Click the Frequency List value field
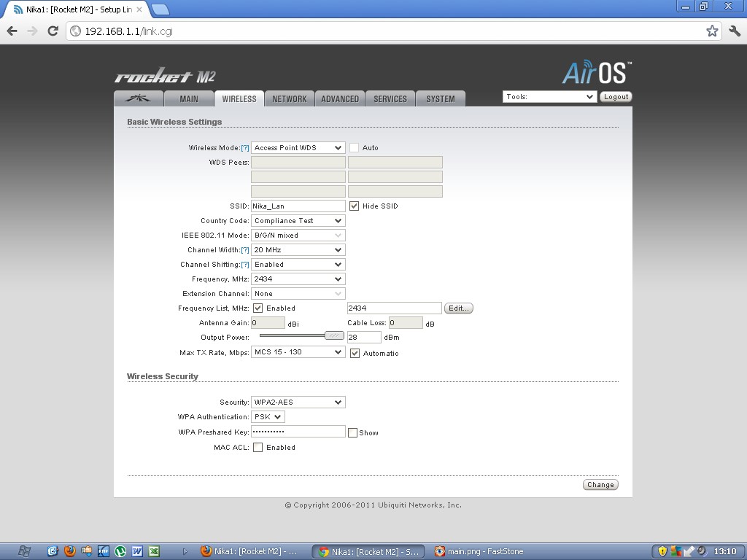Image resolution: width=747 pixels, height=560 pixels. [x=395, y=308]
